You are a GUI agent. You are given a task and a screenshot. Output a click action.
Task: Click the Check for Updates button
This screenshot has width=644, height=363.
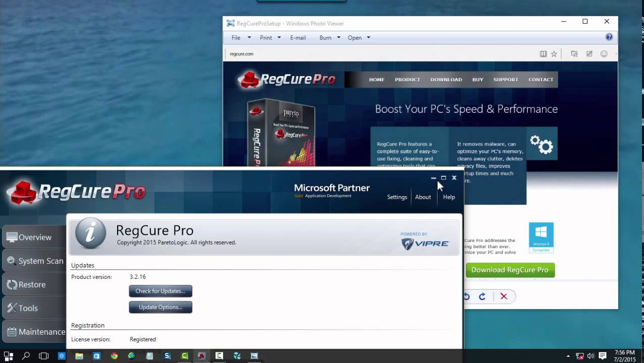[160, 291]
